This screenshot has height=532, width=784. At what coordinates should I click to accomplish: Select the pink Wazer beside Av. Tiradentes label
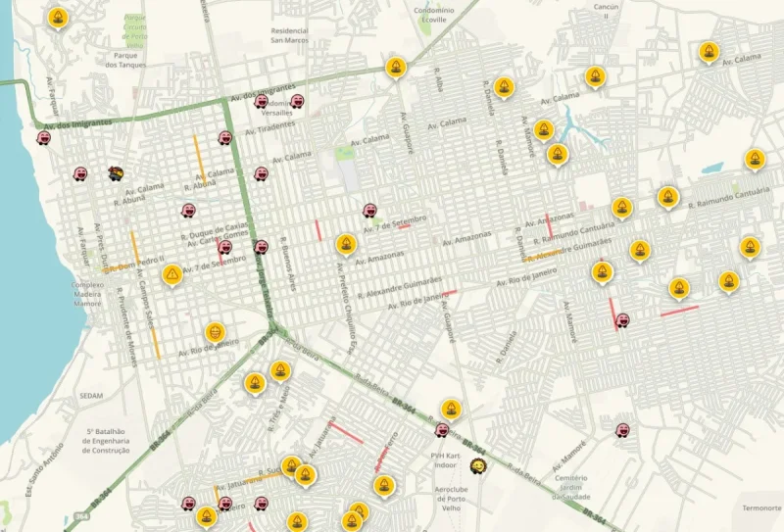pos(225,137)
